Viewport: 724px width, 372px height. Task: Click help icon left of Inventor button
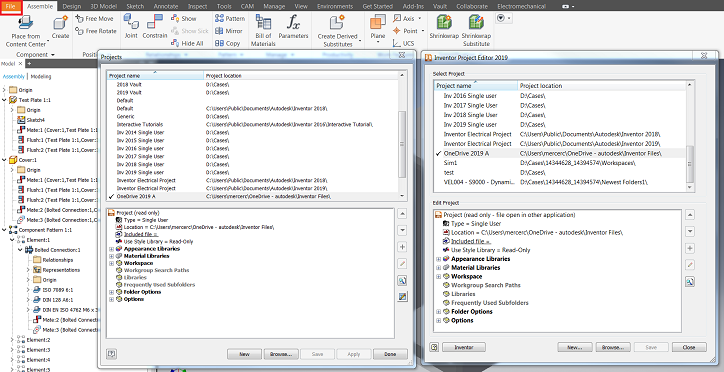tap(434, 347)
